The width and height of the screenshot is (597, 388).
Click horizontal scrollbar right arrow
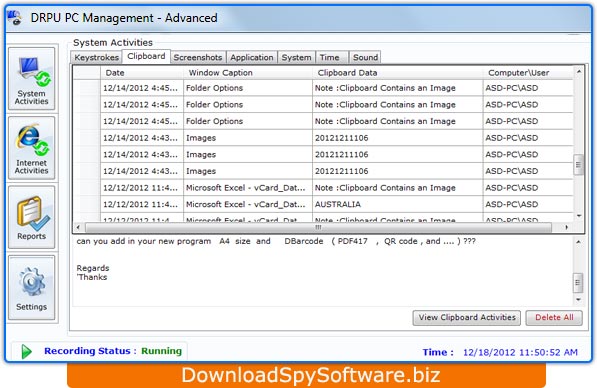click(567, 227)
